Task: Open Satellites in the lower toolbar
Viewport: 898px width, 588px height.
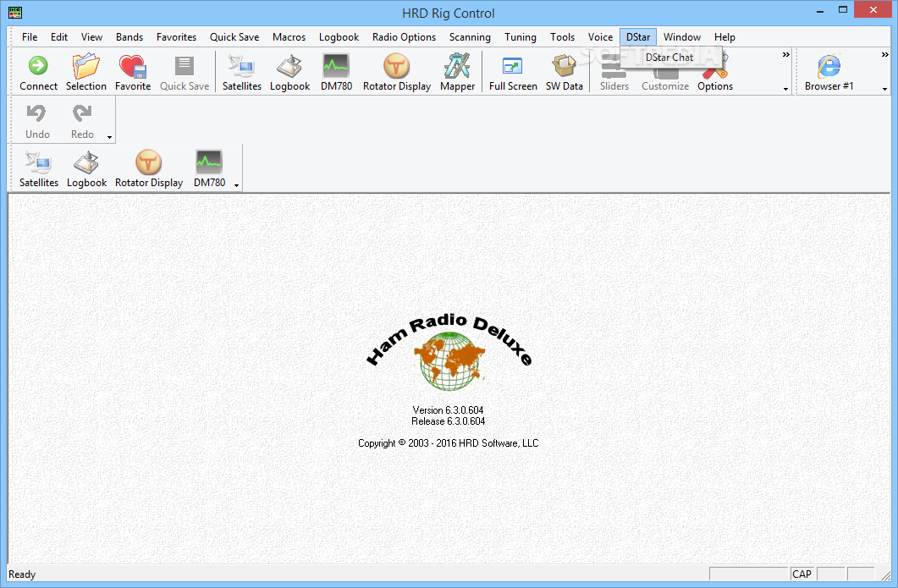Action: (x=38, y=162)
